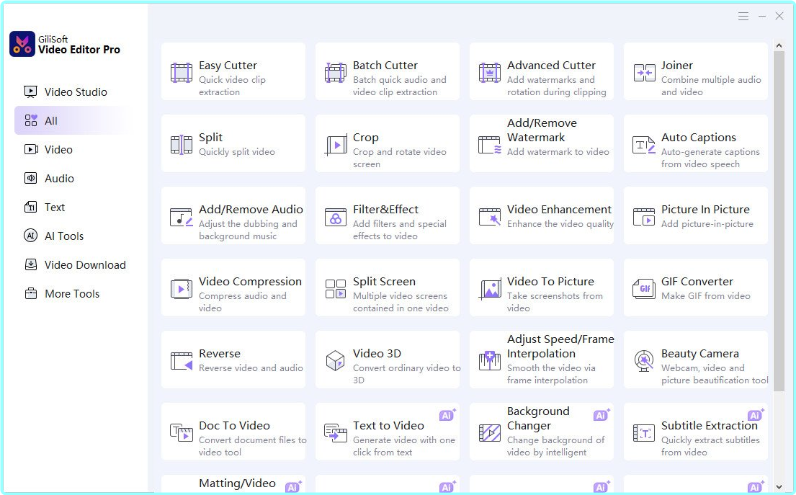Click the Video To Picture icon
This screenshot has height=495, width=796.
490,289
